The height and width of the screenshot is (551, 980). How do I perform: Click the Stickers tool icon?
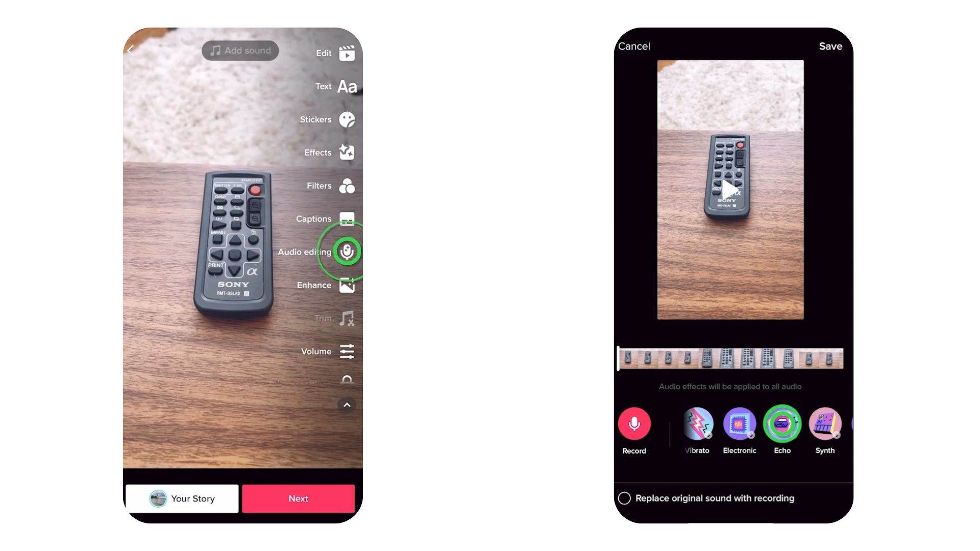point(347,119)
